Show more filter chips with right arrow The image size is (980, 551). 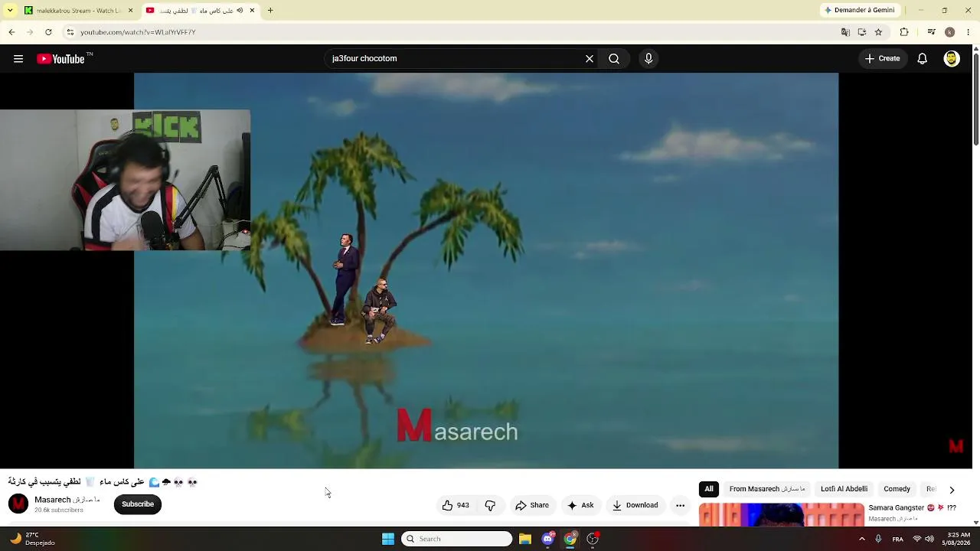[952, 490]
